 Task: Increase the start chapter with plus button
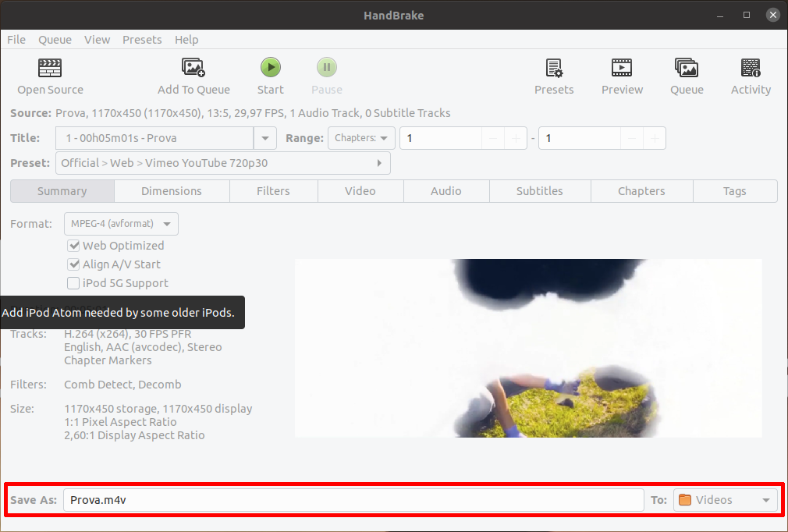click(x=516, y=138)
